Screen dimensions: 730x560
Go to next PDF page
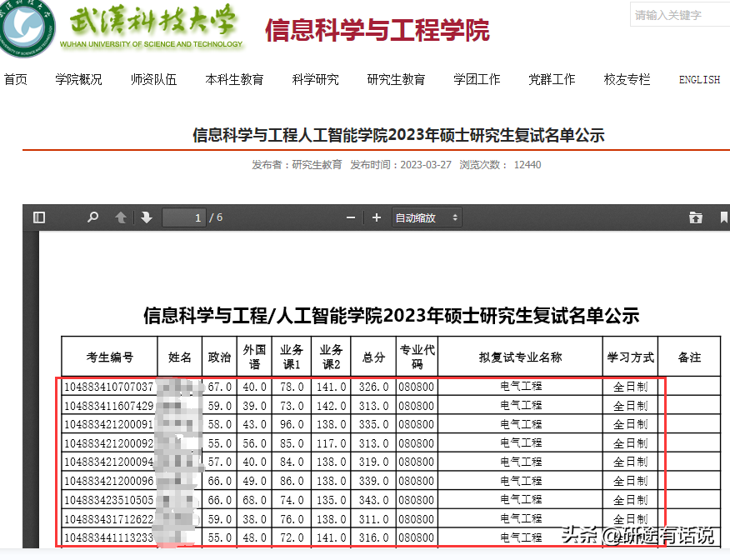147,217
